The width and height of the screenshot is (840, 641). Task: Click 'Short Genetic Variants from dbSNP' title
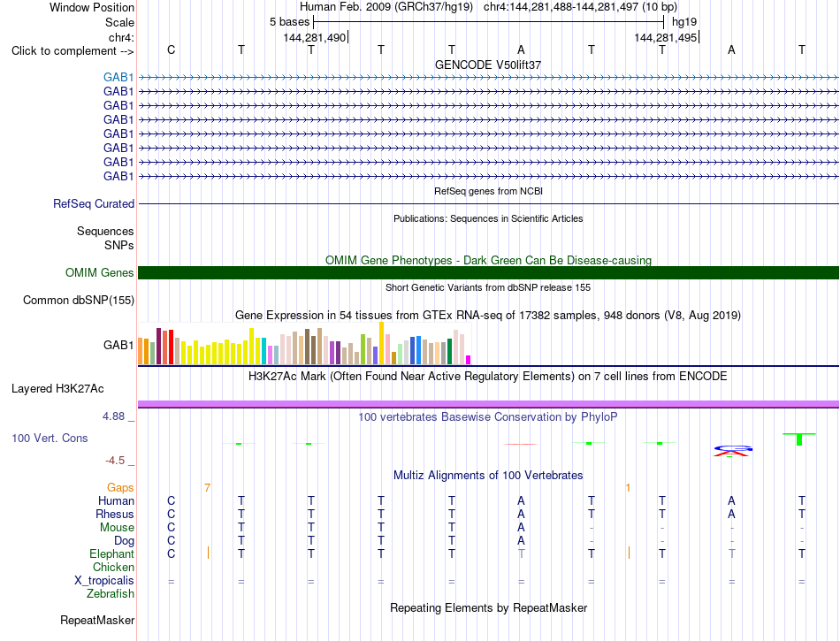[x=488, y=287]
